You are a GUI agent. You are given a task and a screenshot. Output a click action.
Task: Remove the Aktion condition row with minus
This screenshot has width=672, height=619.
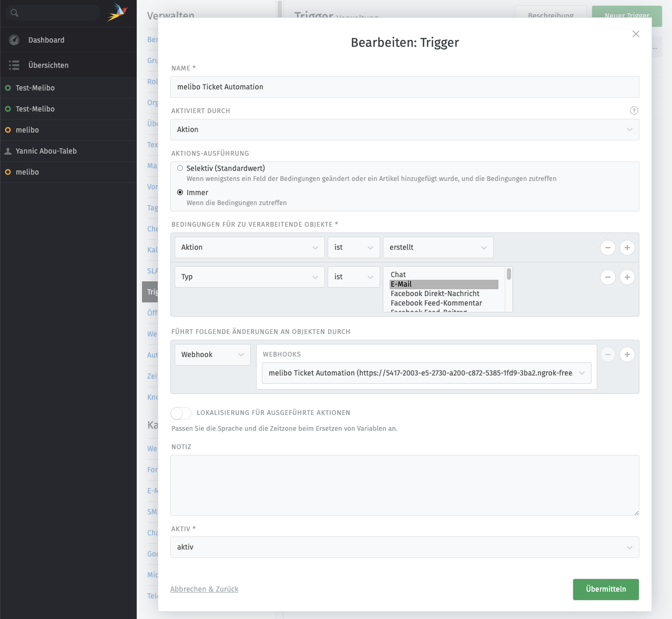point(608,248)
